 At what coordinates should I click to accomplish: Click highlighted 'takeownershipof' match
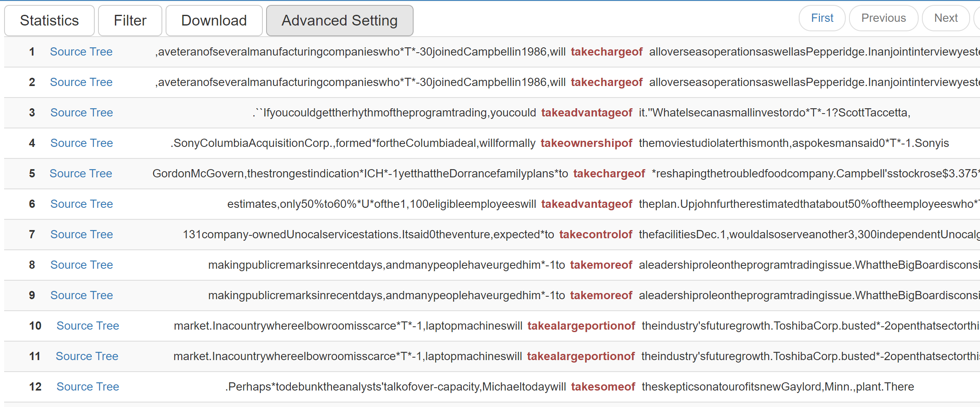coord(586,143)
